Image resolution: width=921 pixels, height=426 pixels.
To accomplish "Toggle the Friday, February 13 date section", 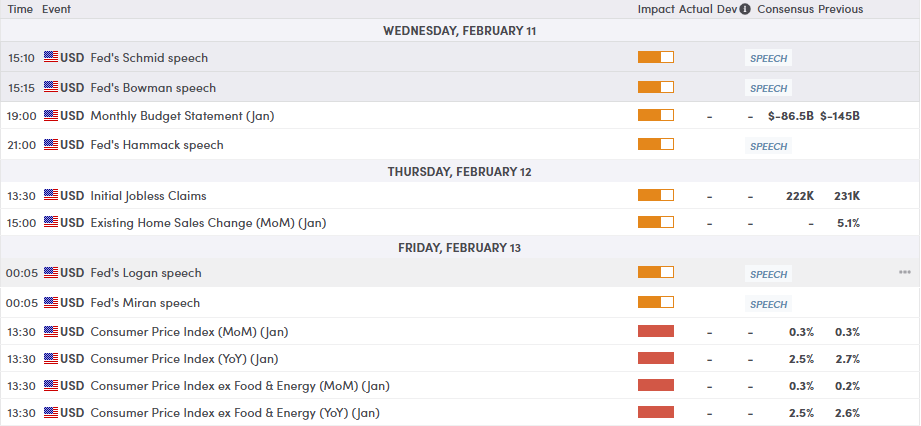I will point(460,247).
